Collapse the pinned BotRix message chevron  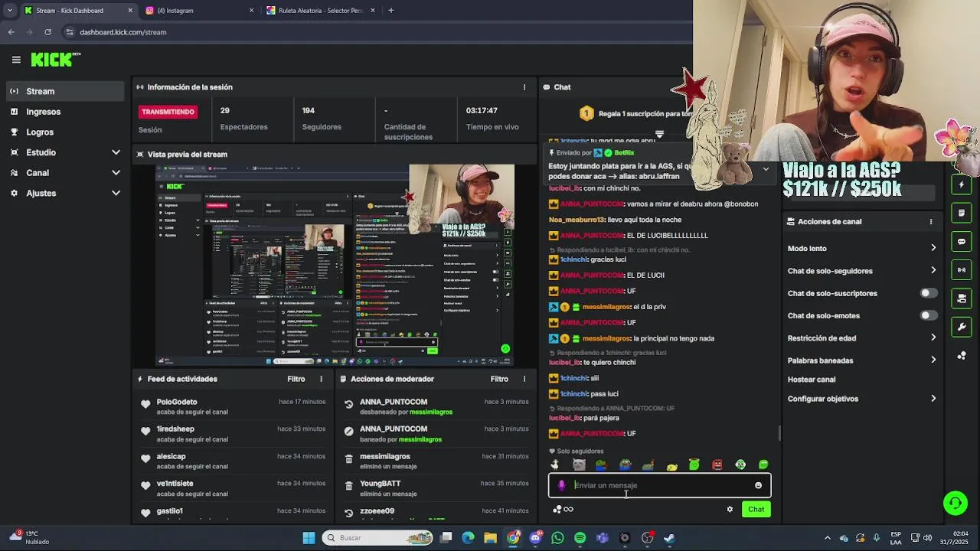[x=765, y=169]
